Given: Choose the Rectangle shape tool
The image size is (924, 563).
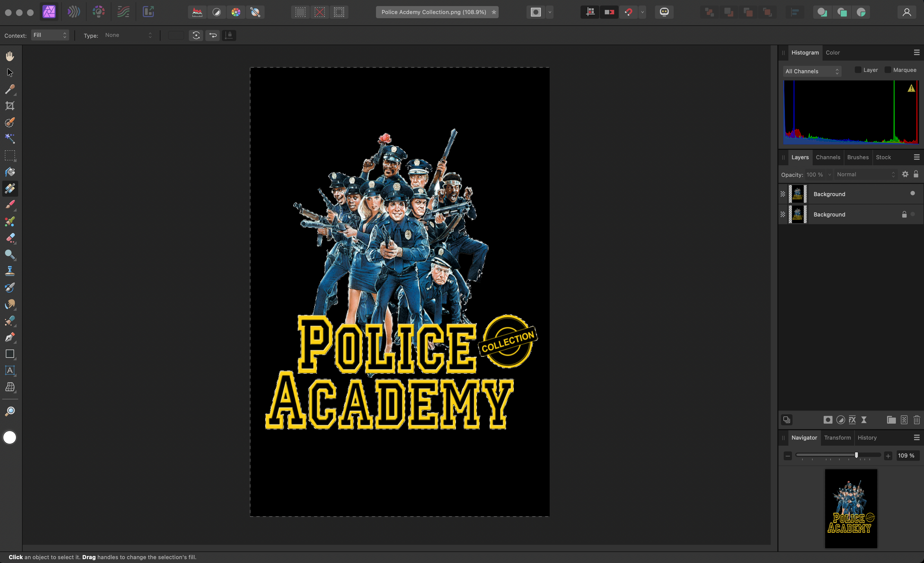Looking at the screenshot, I should [x=10, y=354].
